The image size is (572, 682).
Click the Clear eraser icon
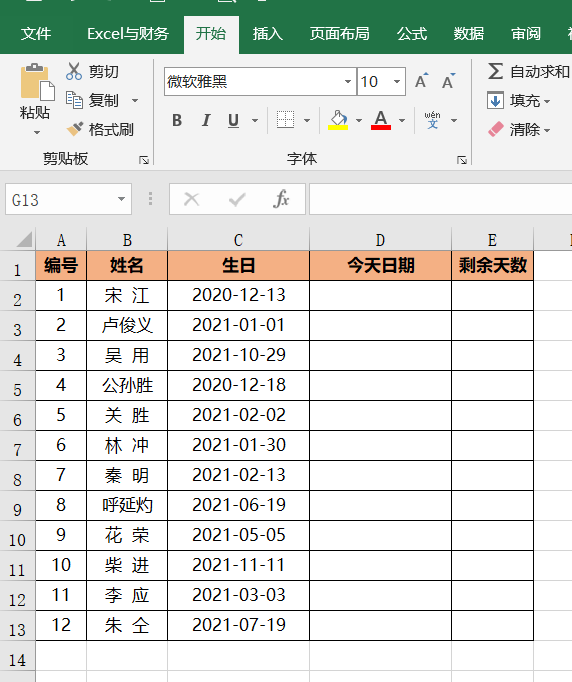[x=495, y=129]
